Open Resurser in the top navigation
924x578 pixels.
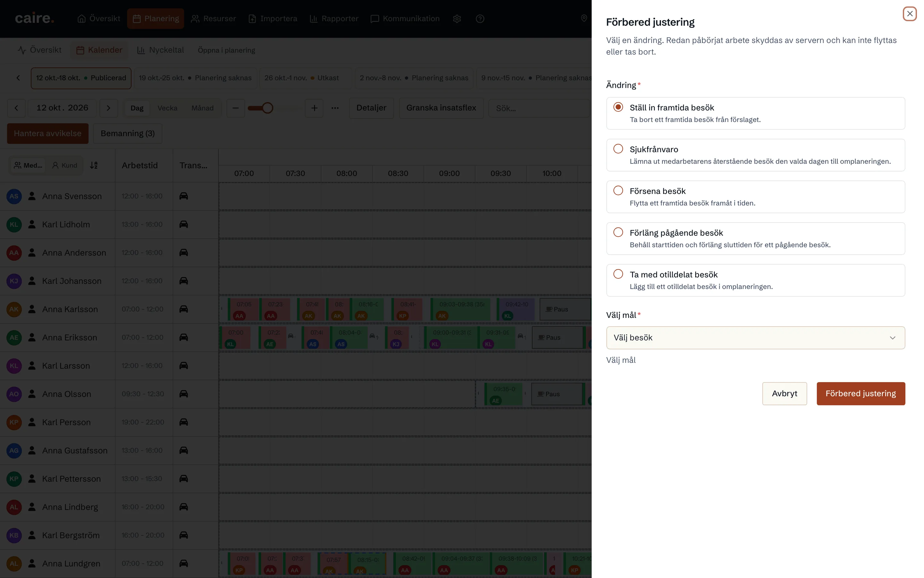213,19
